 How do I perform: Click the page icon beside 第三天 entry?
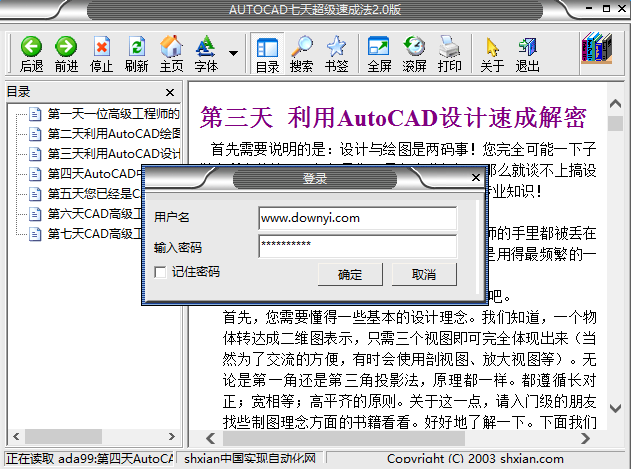tap(35, 154)
